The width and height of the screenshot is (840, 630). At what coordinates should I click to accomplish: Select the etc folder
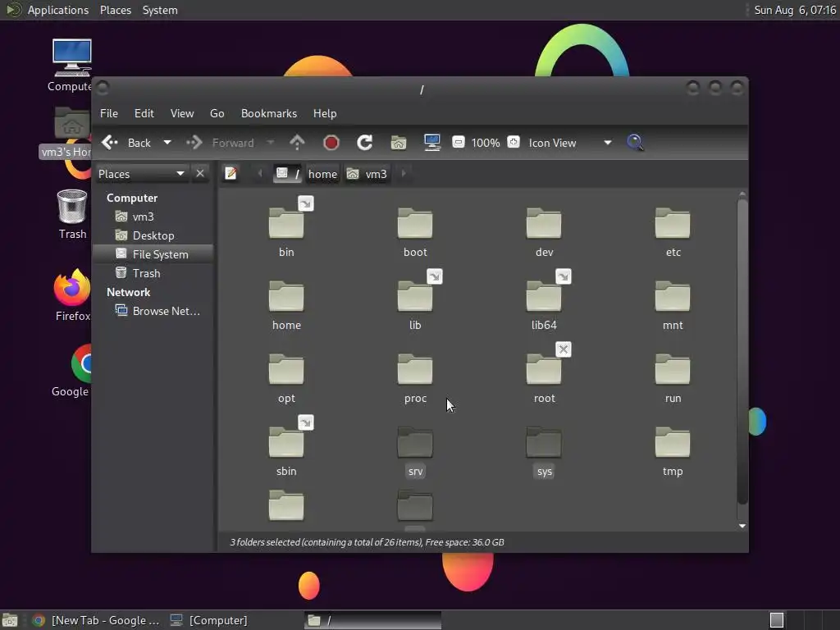click(673, 223)
